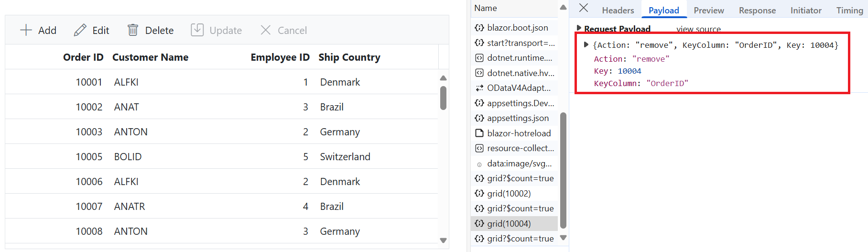
Task: Click the view source link
Action: coord(698,29)
